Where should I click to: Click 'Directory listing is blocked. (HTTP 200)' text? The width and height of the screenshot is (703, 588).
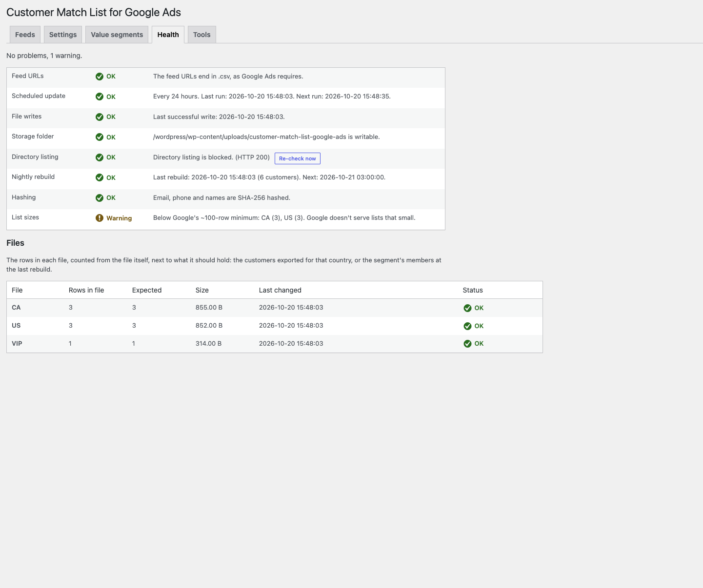(x=211, y=157)
